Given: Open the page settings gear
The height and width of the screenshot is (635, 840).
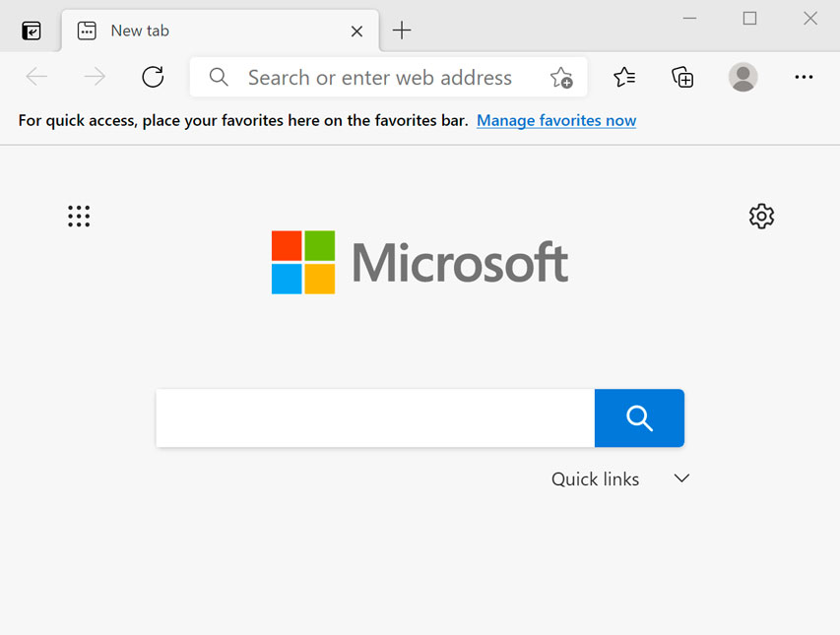Looking at the screenshot, I should point(760,216).
